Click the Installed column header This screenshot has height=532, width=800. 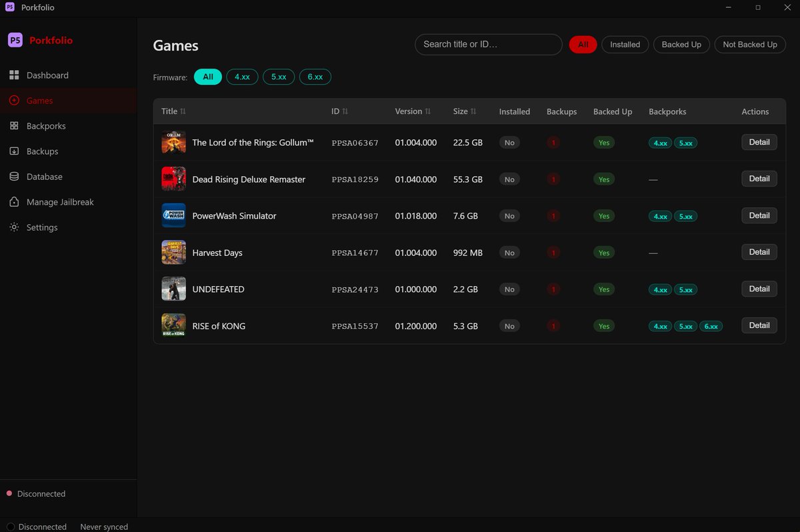pos(515,111)
